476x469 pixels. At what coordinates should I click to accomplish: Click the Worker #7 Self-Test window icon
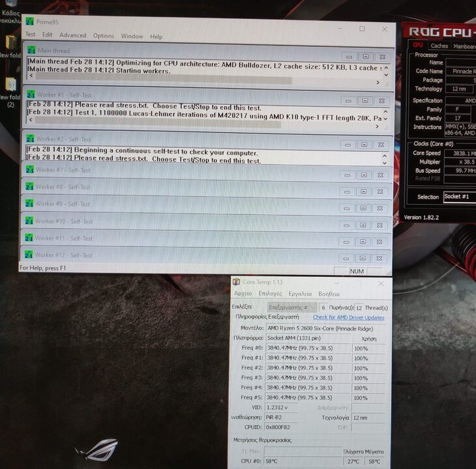click(x=29, y=169)
